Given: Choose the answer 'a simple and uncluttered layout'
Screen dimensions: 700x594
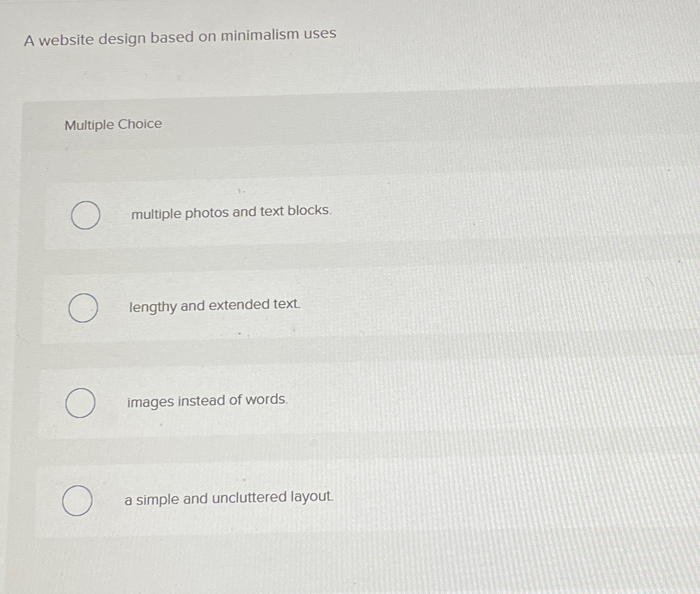Looking at the screenshot, I should pyautogui.click(x=230, y=498).
